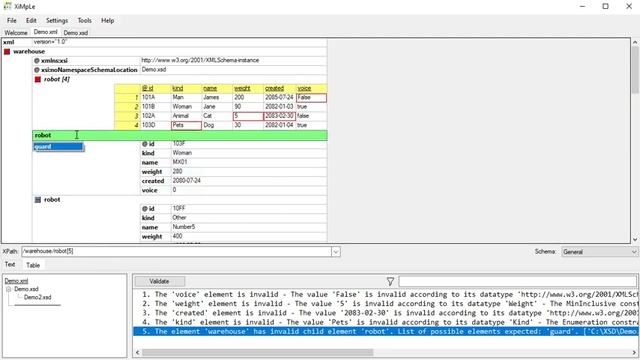Select table row number 4
This screenshot has height=360, width=640.
pyautogui.click(x=127, y=125)
